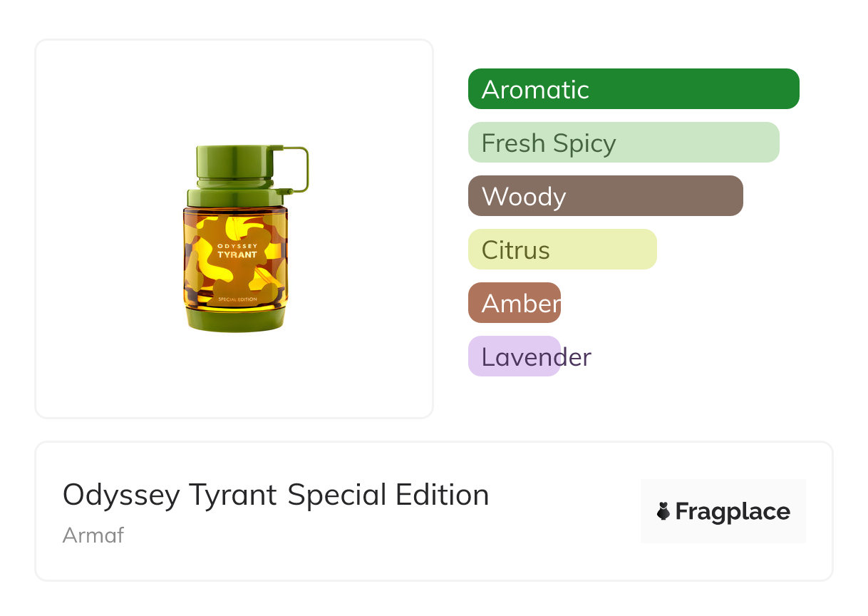Select the Fresh Spicy accord bar
868x616 pixels.
click(623, 143)
